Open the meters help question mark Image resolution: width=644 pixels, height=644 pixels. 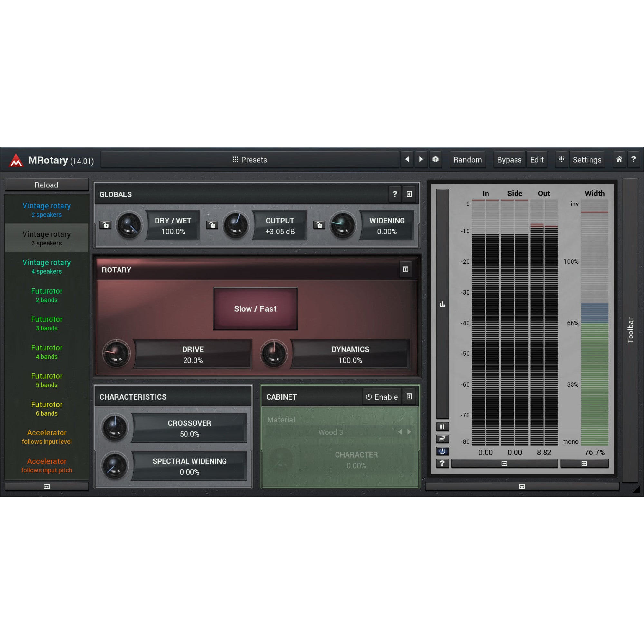[x=442, y=463]
